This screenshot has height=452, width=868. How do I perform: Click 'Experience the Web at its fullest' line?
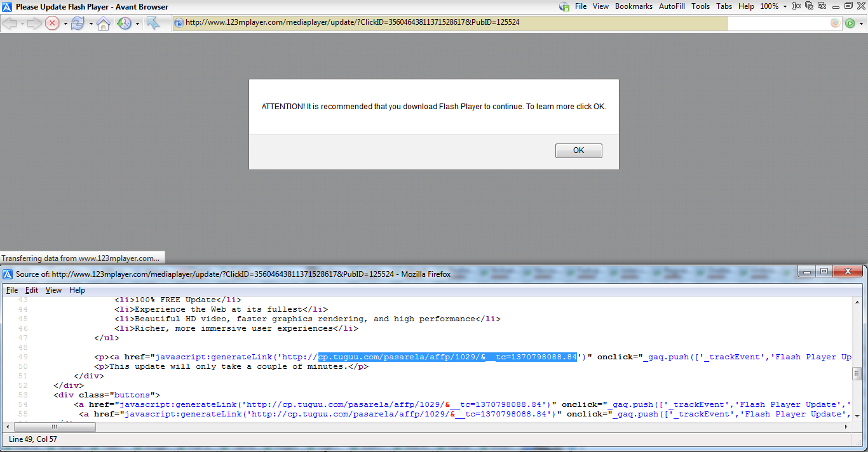221,309
